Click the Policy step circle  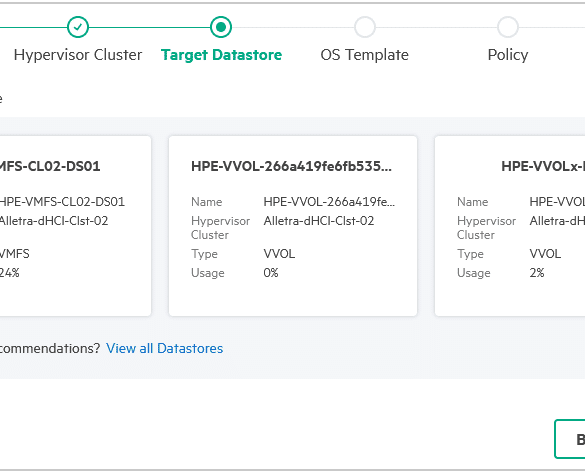pos(508,27)
